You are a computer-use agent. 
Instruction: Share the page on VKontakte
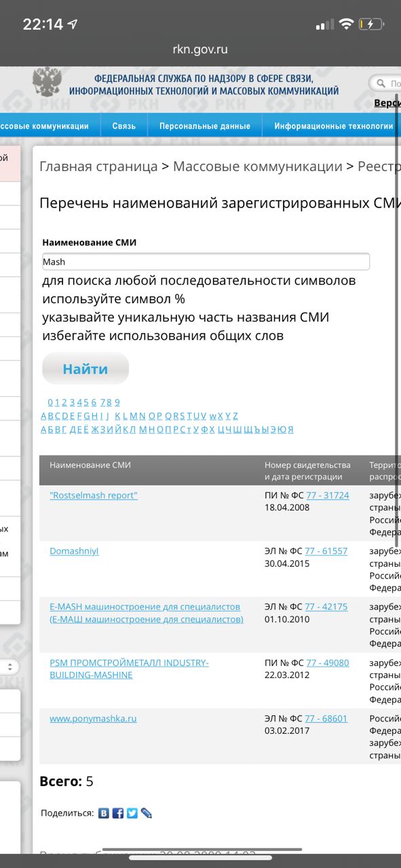point(104,813)
